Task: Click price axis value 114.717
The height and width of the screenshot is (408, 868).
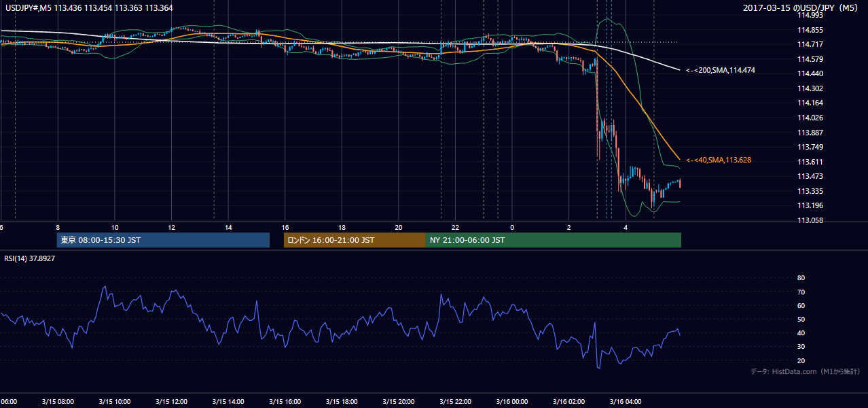Action: click(x=810, y=44)
